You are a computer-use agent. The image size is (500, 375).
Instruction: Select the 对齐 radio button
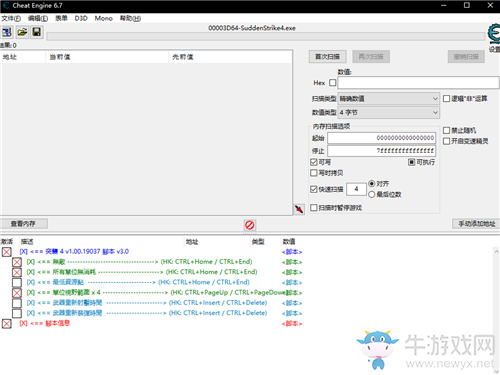pyautogui.click(x=372, y=183)
